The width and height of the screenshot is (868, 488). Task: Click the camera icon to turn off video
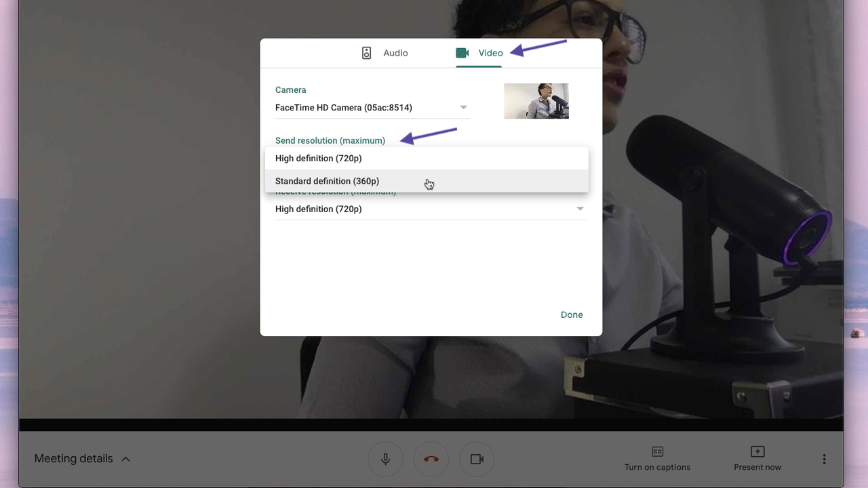tap(477, 459)
